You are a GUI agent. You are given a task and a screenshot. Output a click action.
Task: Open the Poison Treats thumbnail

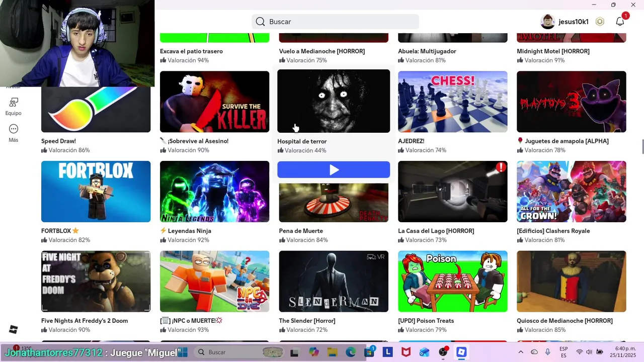point(452,282)
